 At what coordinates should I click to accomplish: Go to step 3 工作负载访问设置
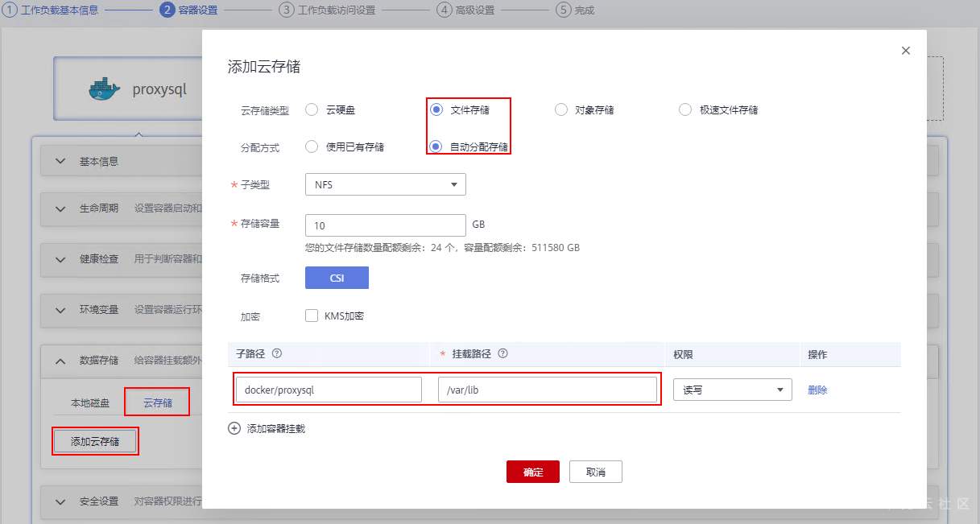tap(327, 10)
